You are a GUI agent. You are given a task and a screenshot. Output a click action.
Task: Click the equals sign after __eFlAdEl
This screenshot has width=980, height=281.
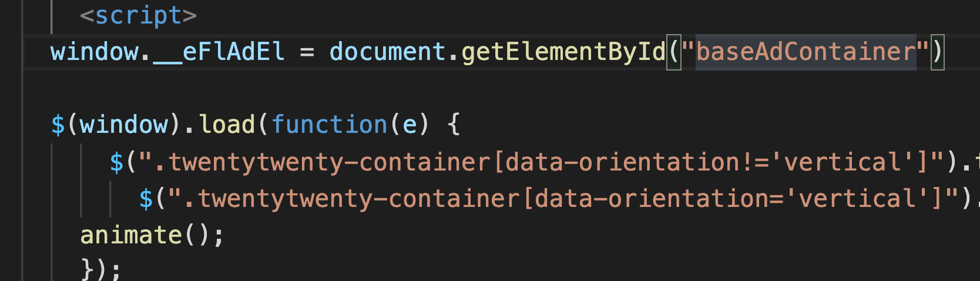[307, 52]
